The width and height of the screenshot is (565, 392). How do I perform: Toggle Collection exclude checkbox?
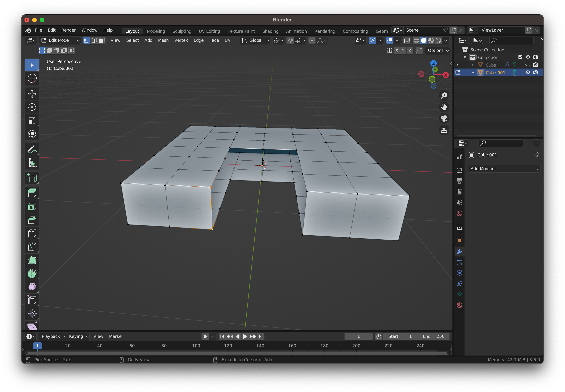point(520,57)
